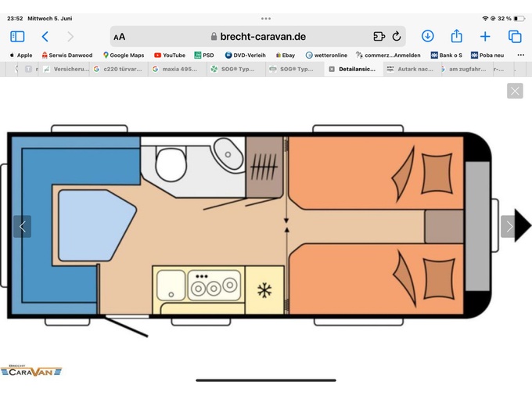Close the floor plan image viewer

click(515, 91)
